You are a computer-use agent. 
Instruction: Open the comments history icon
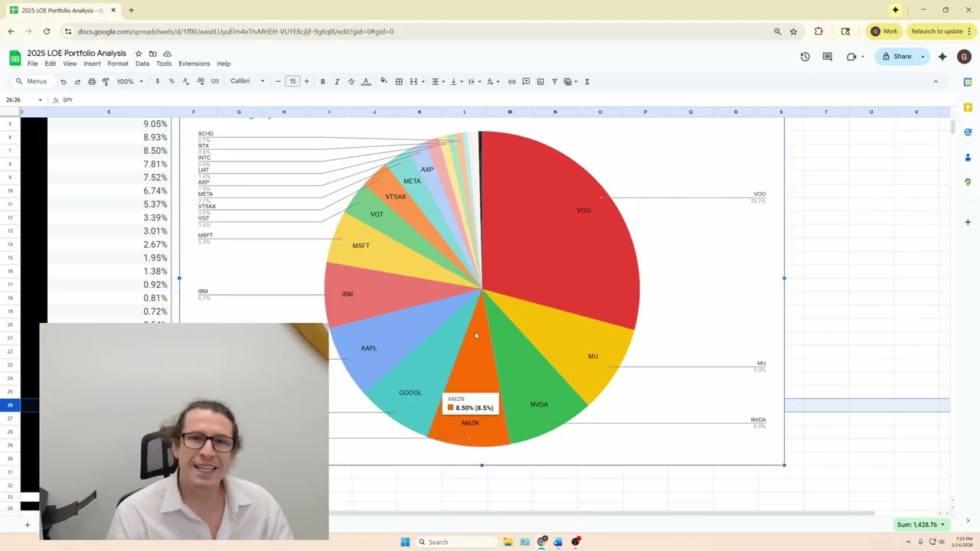[827, 57]
